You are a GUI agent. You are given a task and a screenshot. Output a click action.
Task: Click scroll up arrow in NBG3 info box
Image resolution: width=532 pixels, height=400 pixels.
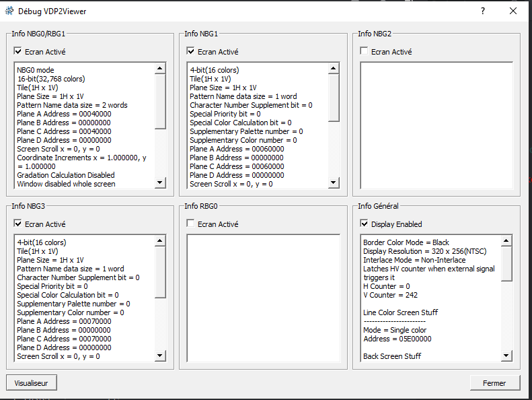tap(160, 241)
